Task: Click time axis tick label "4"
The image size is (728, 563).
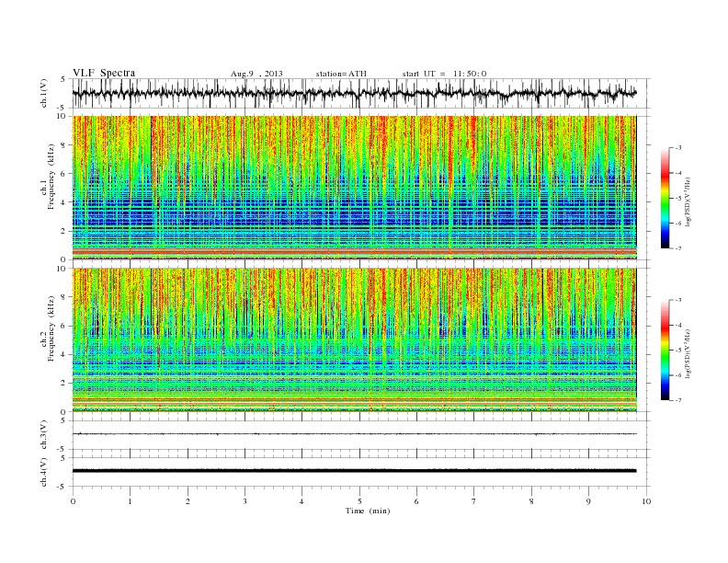Action: (301, 501)
